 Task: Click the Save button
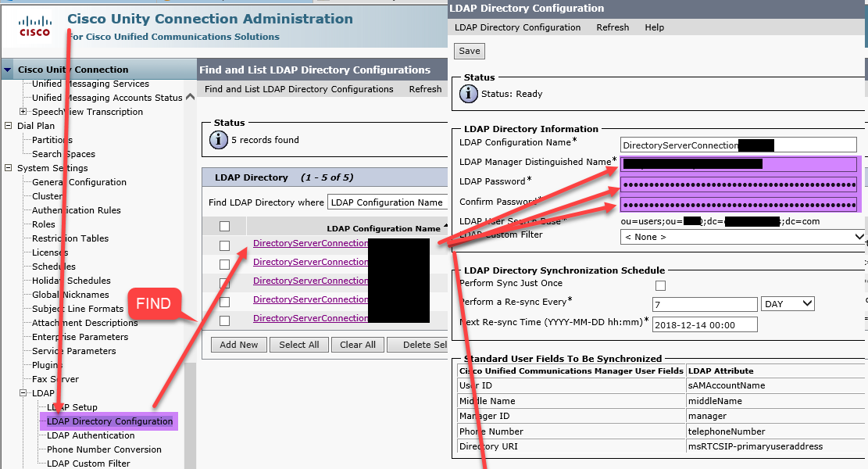470,51
